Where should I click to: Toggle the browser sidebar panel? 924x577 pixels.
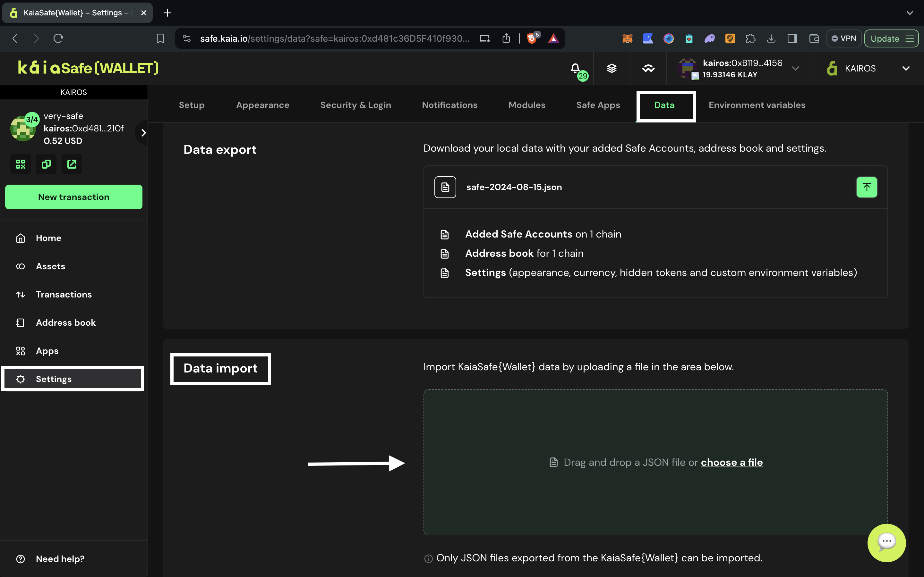792,38
